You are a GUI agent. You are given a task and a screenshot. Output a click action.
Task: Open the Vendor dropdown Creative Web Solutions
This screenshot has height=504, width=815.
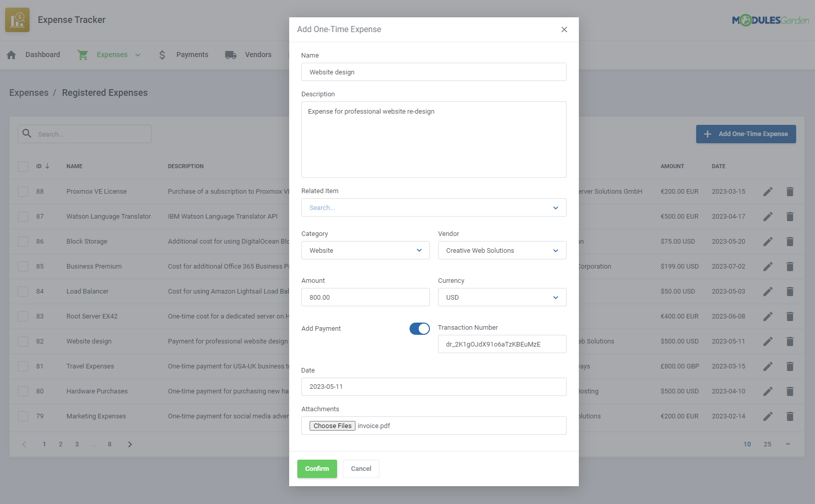(x=502, y=250)
